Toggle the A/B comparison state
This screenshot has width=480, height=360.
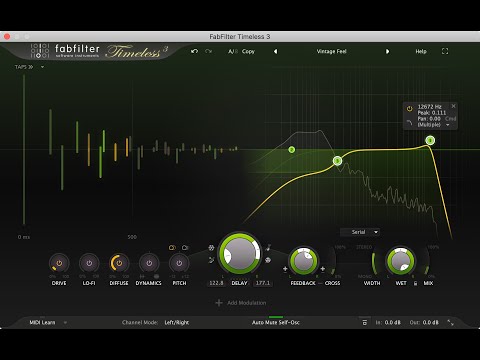pos(233,51)
